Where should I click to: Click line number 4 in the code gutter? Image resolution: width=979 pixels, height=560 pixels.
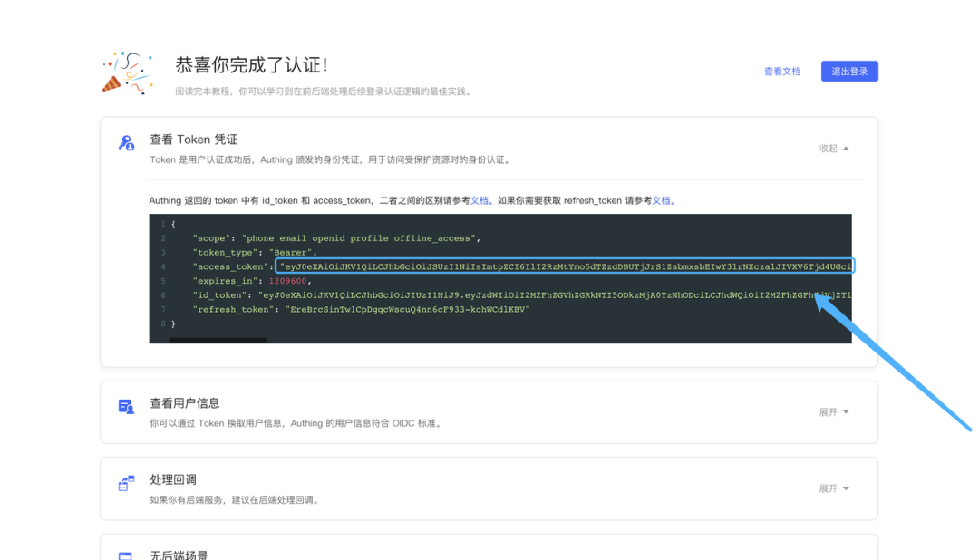(163, 266)
